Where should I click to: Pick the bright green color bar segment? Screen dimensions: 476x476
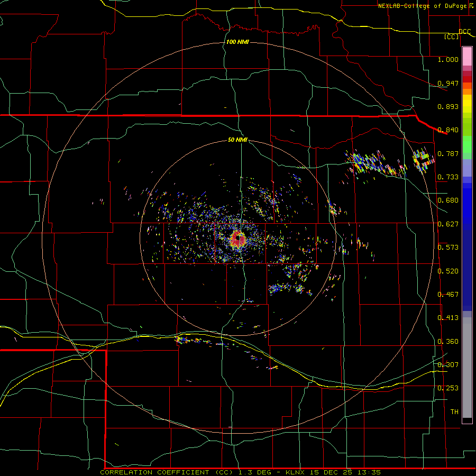click(x=467, y=144)
